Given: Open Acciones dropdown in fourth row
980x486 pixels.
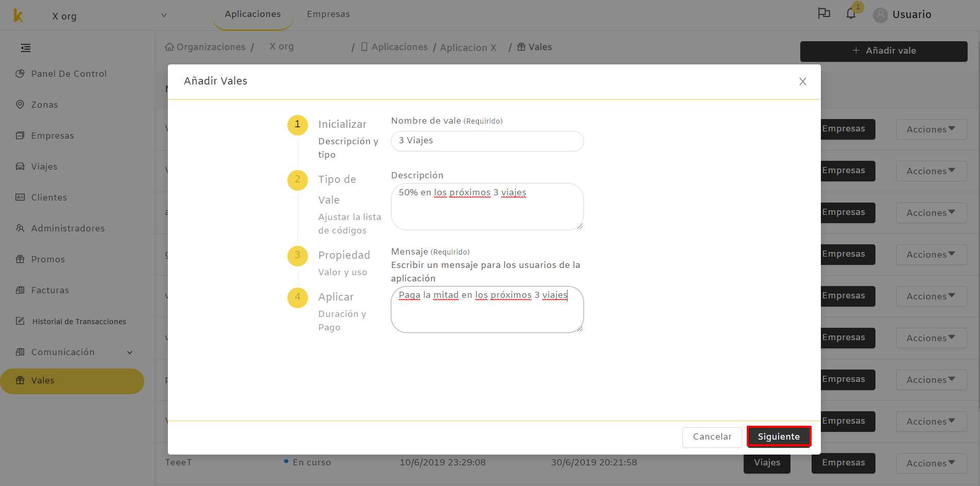Looking at the screenshot, I should (931, 255).
